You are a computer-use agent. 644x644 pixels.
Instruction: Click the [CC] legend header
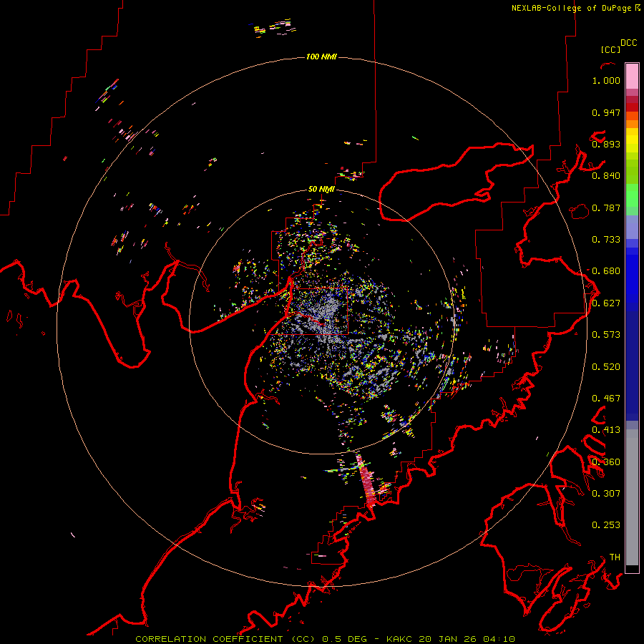(x=610, y=49)
